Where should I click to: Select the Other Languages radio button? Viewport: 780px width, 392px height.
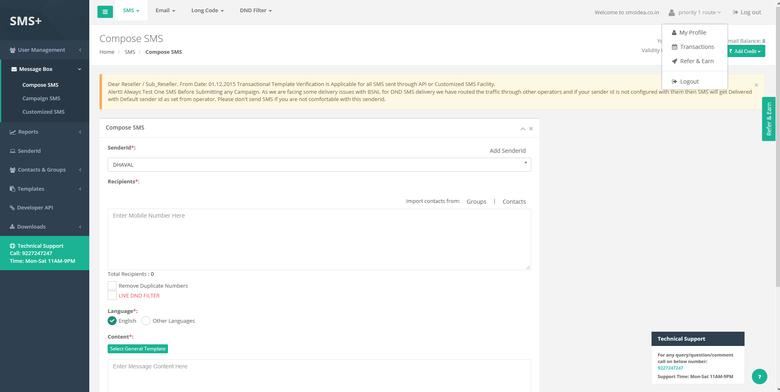click(146, 321)
